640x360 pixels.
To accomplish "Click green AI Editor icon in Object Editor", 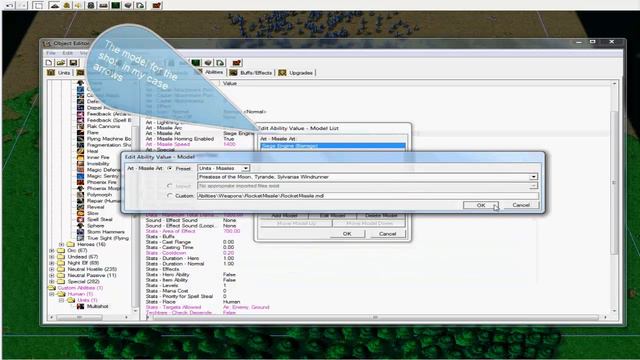I will click(x=196, y=62).
